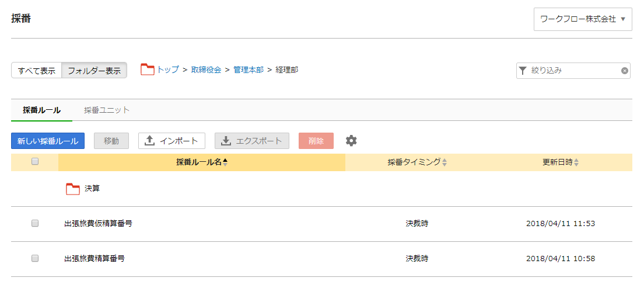
Task: Click the 新しい採番ルール button
Action: tap(48, 141)
